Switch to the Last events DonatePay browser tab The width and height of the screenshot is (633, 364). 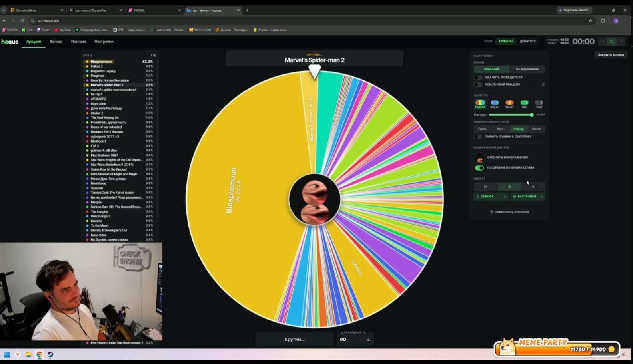point(96,10)
